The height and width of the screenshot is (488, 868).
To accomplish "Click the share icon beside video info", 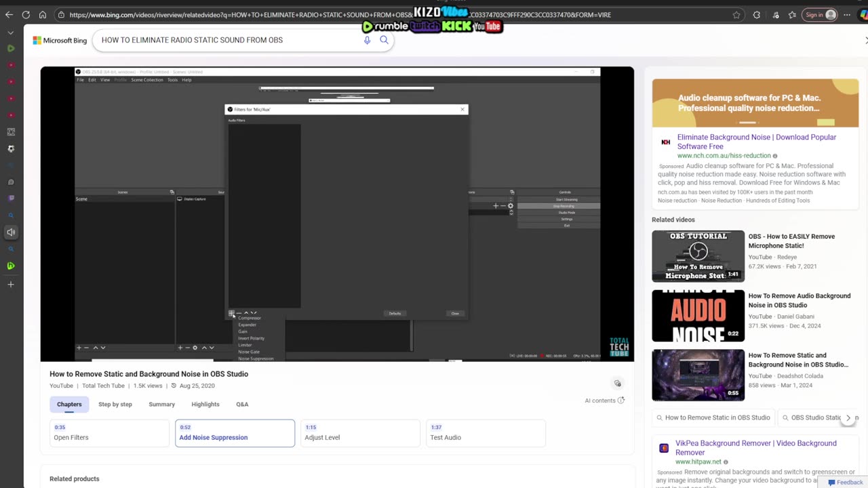I will [617, 384].
